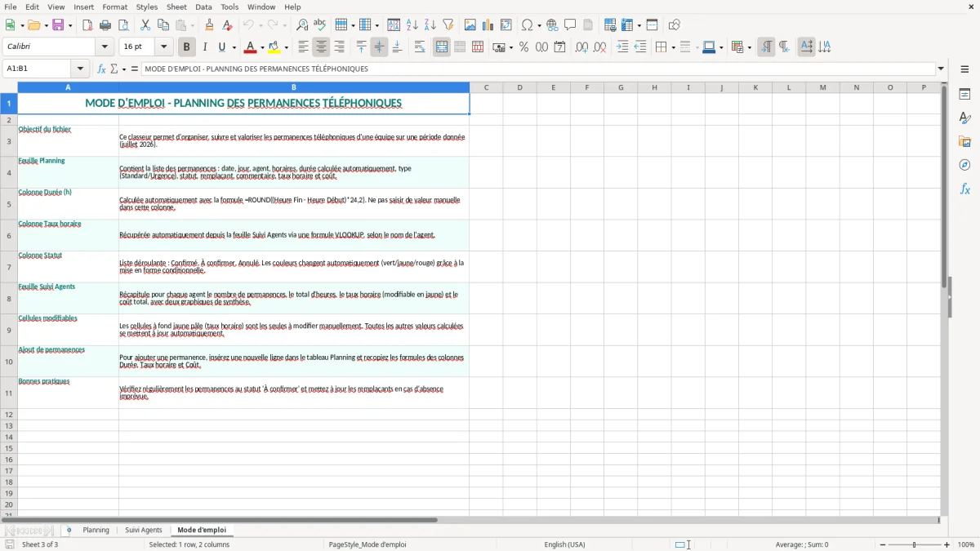Toggle Wrap Text button
Image resolution: width=980 pixels, height=551 pixels.
tap(420, 47)
